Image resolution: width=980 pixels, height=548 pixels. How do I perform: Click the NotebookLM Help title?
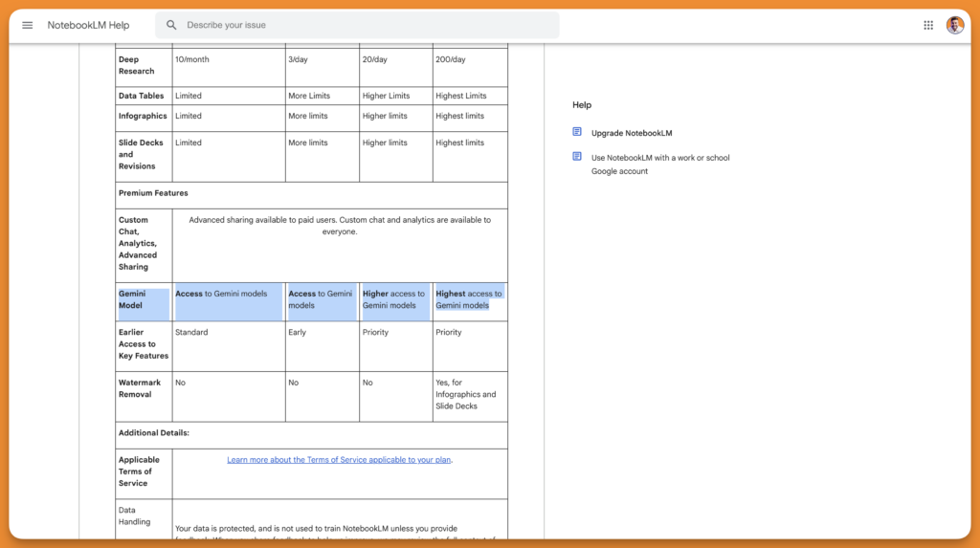[88, 25]
